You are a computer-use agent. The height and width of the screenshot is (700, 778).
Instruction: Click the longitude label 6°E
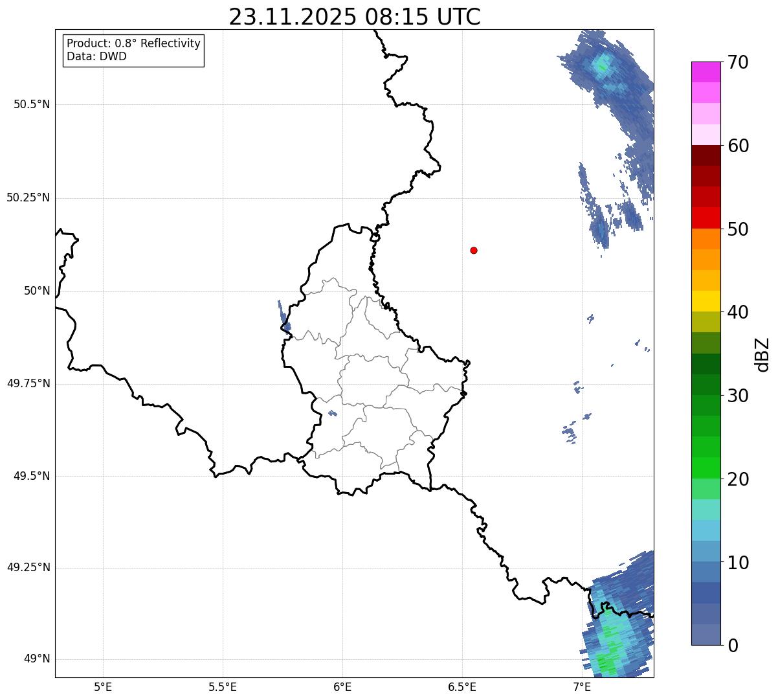[x=342, y=687]
